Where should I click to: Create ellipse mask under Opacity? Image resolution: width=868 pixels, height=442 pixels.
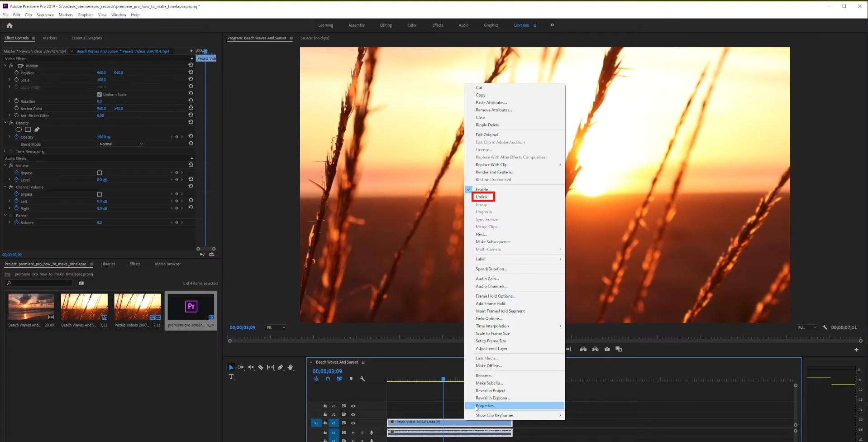pyautogui.click(x=19, y=130)
